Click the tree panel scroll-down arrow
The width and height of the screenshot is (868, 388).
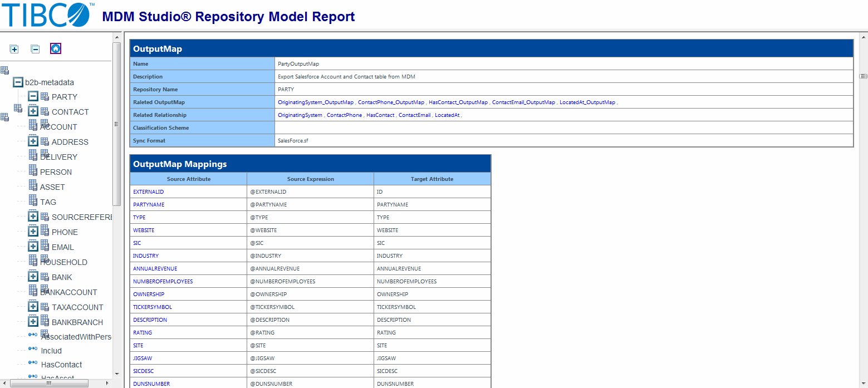[117, 374]
